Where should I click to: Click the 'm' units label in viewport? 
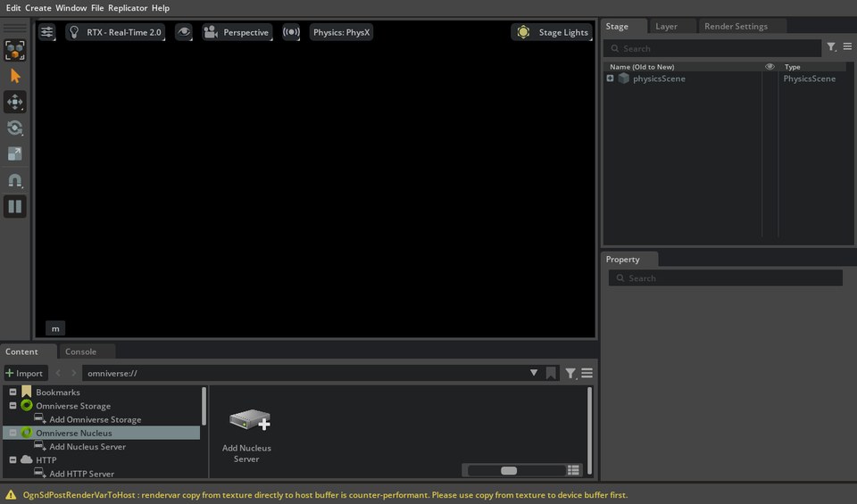point(55,329)
